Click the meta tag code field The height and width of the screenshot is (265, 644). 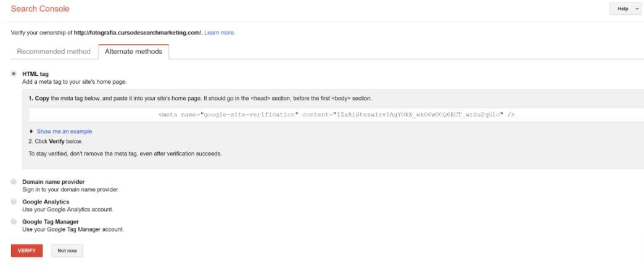tap(336, 115)
